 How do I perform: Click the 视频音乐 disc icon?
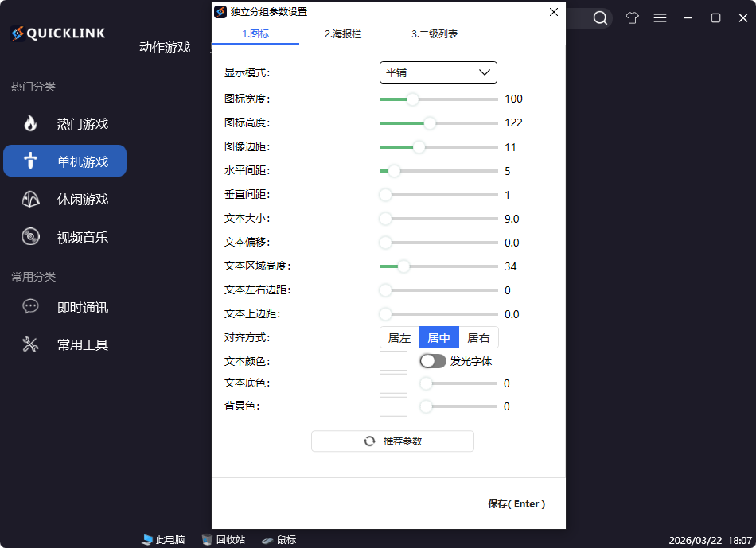(x=29, y=237)
